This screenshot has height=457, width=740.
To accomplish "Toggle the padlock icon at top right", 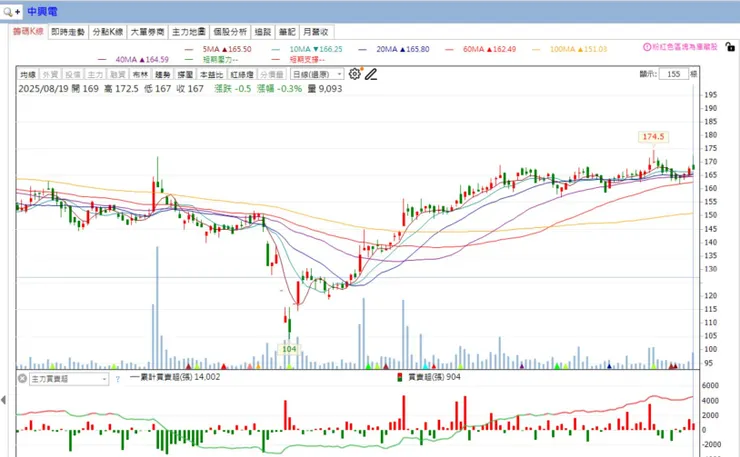I will click(730, 47).
